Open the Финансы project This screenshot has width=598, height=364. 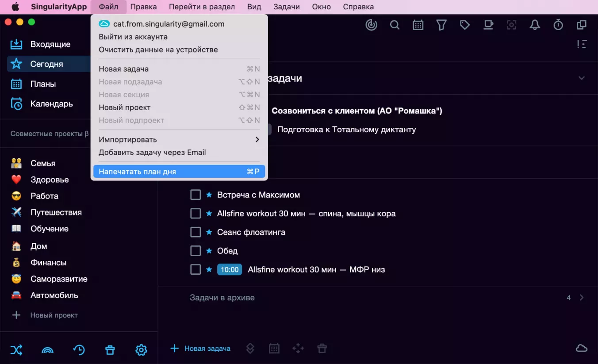[x=49, y=263]
